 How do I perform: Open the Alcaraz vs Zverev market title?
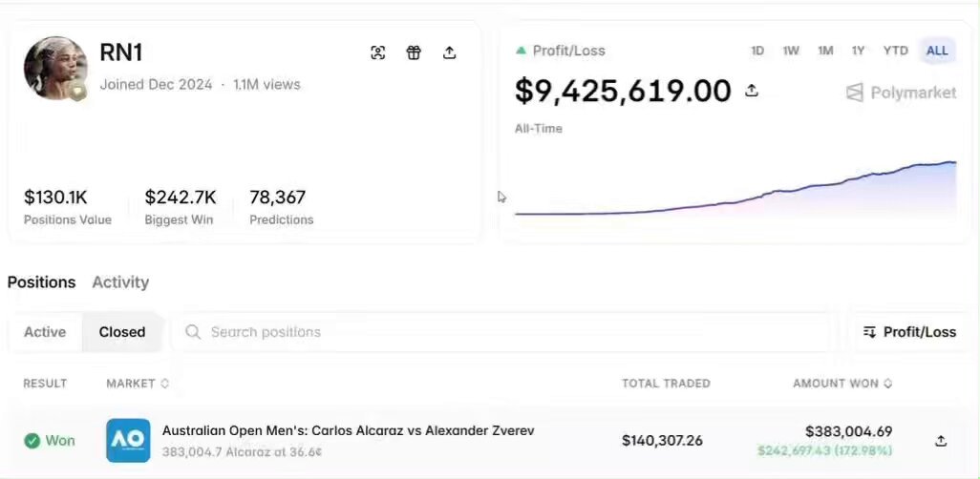click(x=348, y=430)
